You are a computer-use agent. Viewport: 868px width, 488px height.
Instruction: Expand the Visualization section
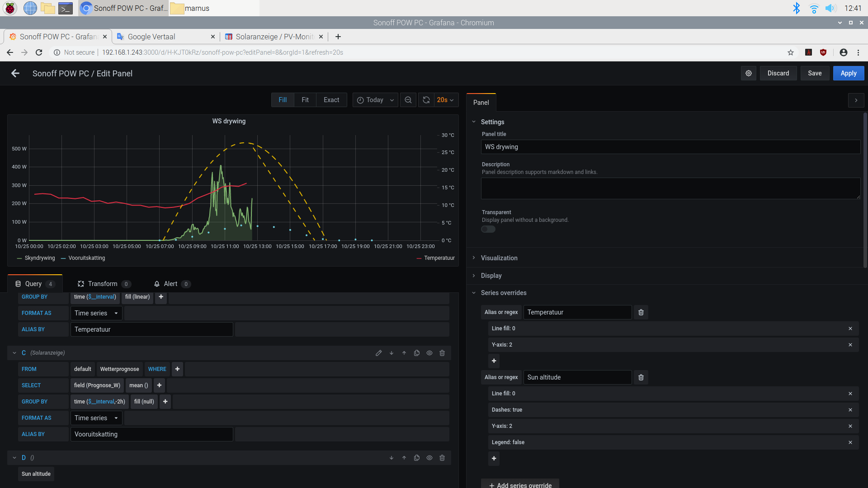499,258
